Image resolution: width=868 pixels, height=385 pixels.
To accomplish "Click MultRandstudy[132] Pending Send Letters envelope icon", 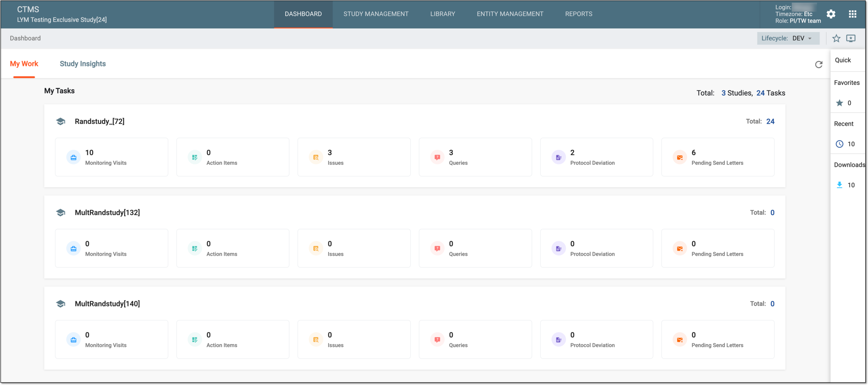I will click(x=680, y=248).
